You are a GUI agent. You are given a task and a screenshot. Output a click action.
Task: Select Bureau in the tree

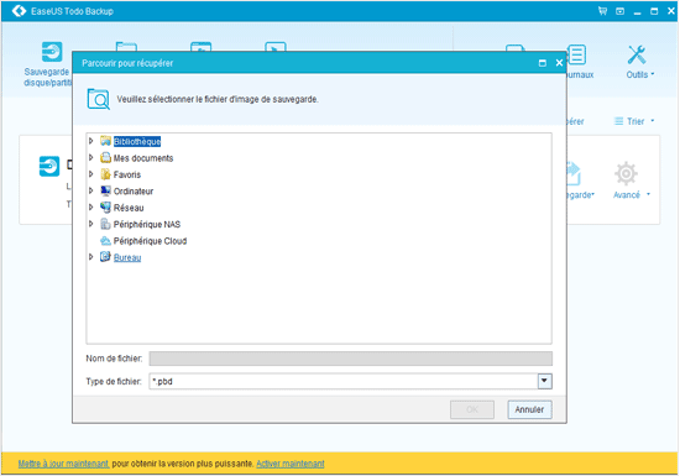tap(127, 258)
